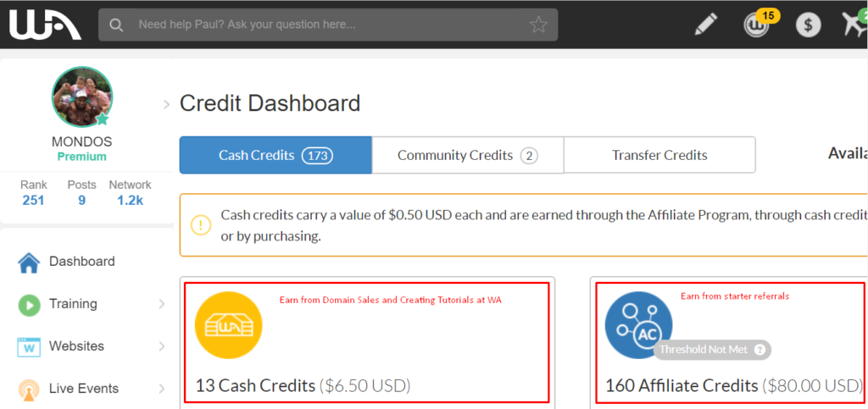Expand the Websites menu chevron
Screen dimensions: 868x409
162,346
